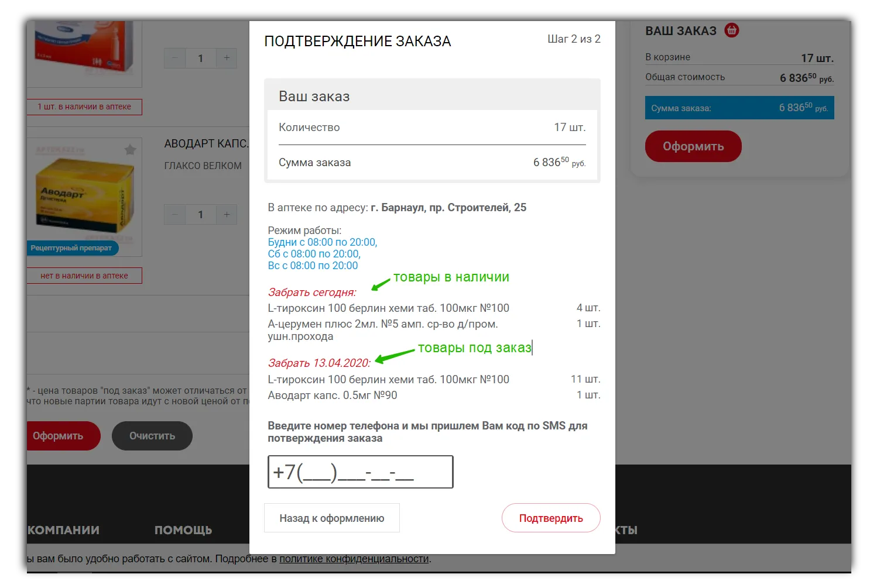The image size is (870, 588).
Task: Click the Рецептурный препарат blue badge
Action: tap(71, 248)
